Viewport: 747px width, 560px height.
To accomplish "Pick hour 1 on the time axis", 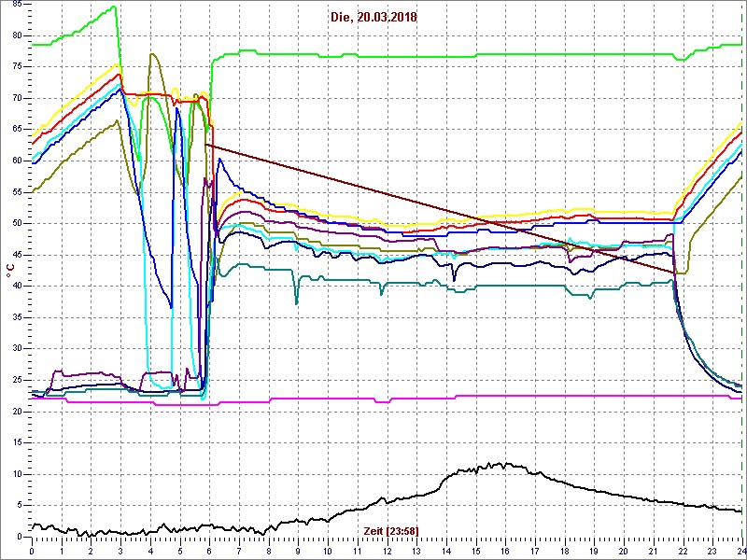I will (62, 550).
